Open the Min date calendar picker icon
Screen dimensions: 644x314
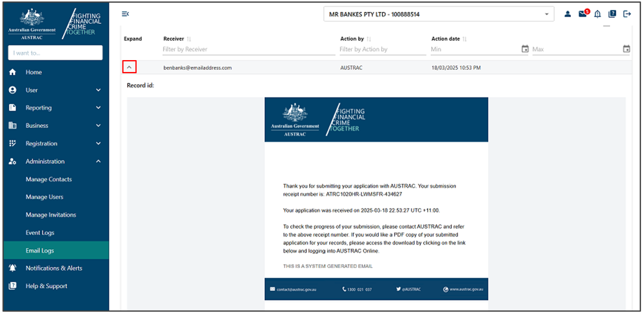click(525, 49)
